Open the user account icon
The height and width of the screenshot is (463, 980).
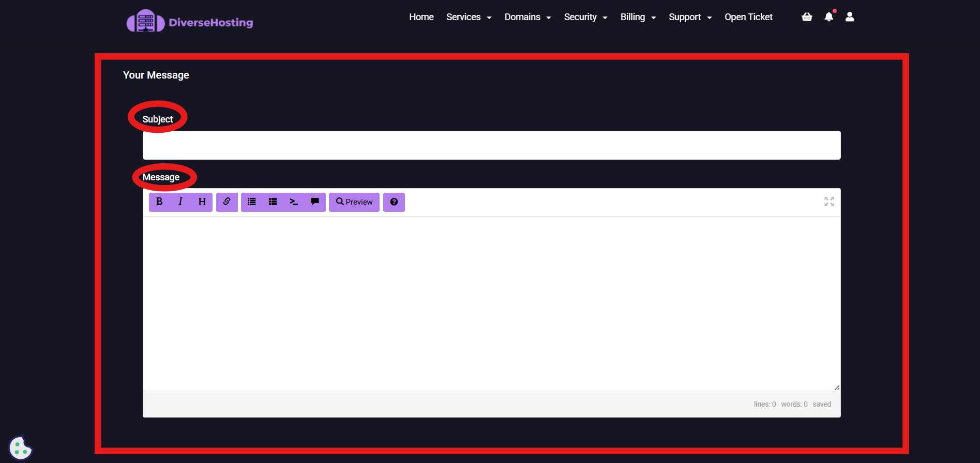850,17
